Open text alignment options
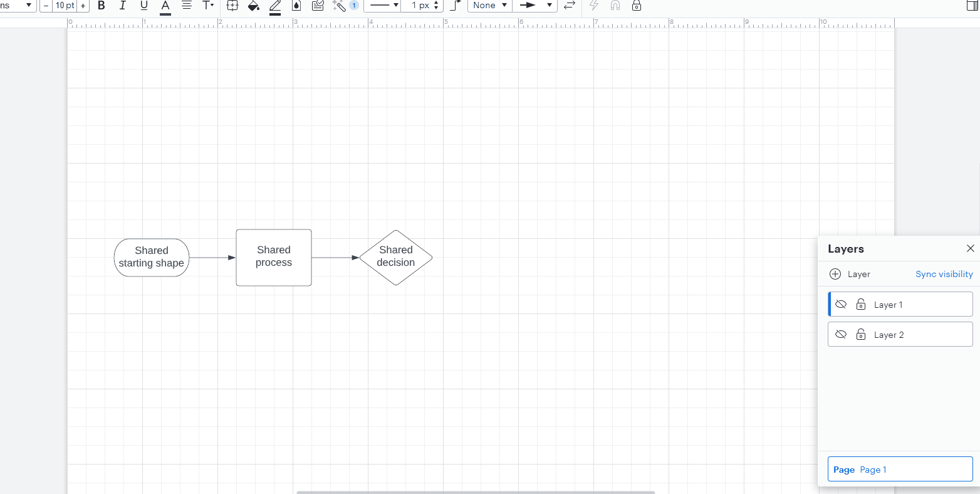Image resolution: width=980 pixels, height=494 pixels. click(187, 6)
